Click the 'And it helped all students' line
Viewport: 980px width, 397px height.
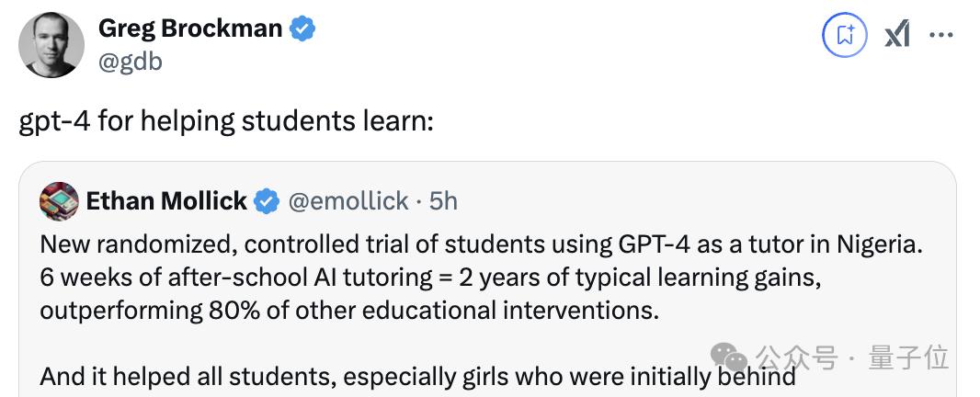tap(417, 376)
